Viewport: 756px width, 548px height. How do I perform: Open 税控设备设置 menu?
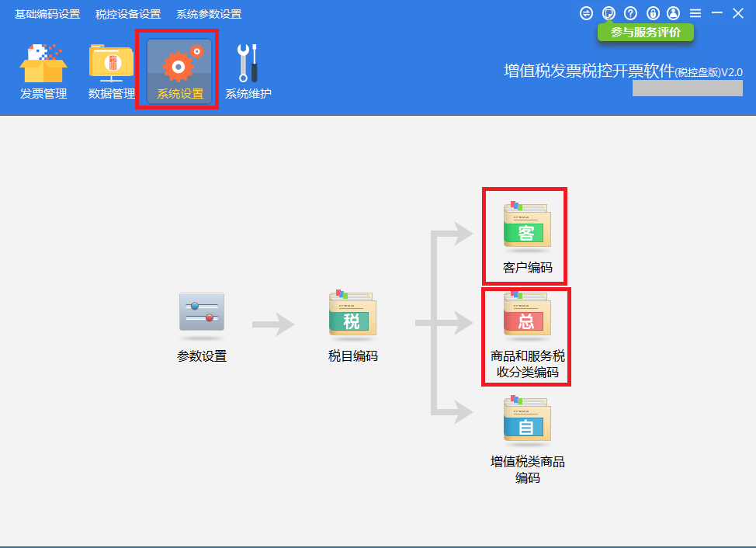click(128, 14)
